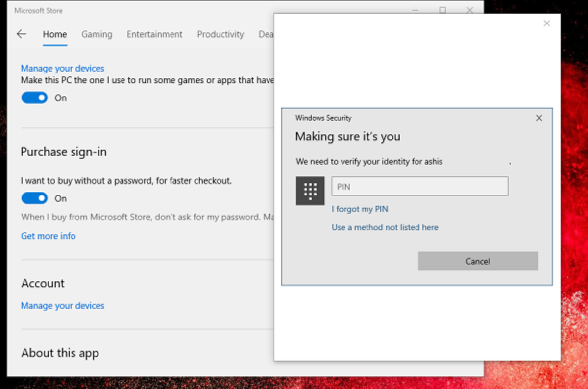Close the white sign-in overlay window
The height and width of the screenshot is (389, 588).
coord(547,24)
